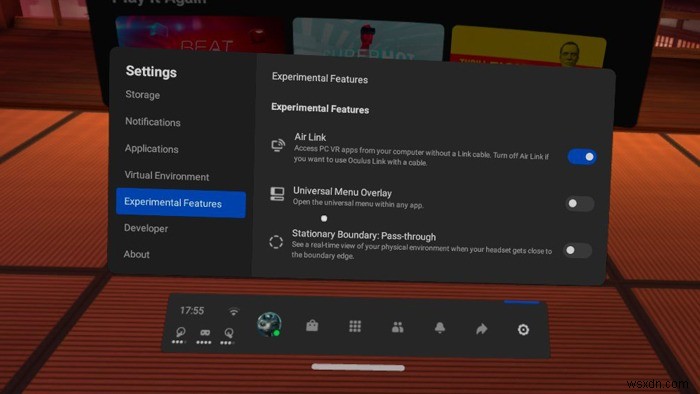Open the Apps grid icon
The image size is (700, 394).
click(x=355, y=327)
